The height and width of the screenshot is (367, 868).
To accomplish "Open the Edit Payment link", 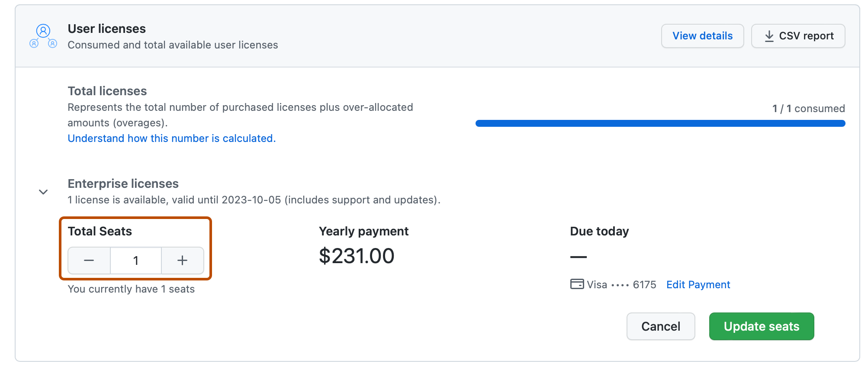I will click(x=698, y=284).
